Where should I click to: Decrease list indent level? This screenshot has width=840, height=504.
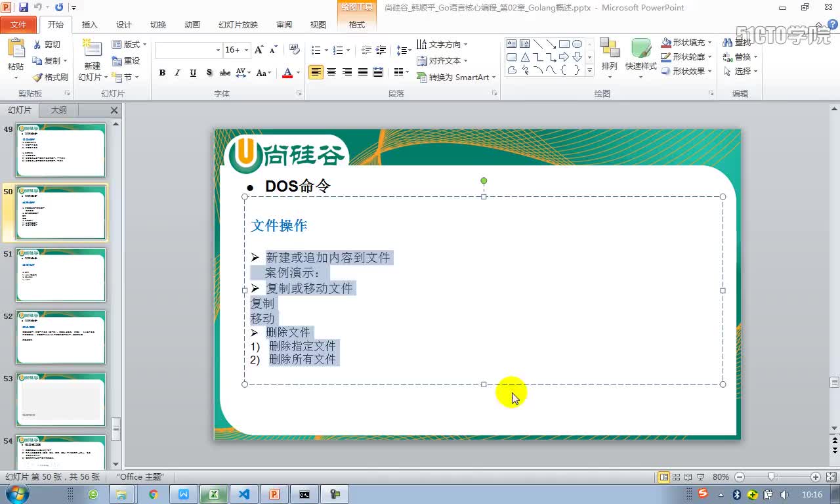click(x=366, y=50)
